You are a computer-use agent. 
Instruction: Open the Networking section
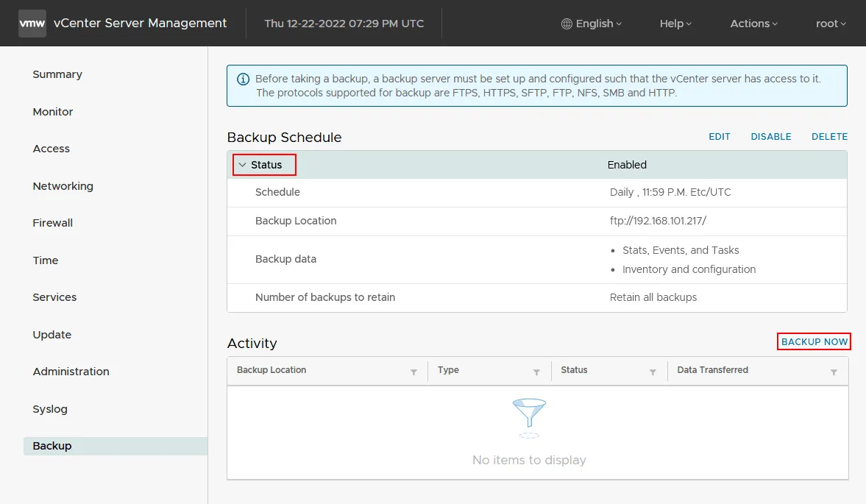pos(63,186)
